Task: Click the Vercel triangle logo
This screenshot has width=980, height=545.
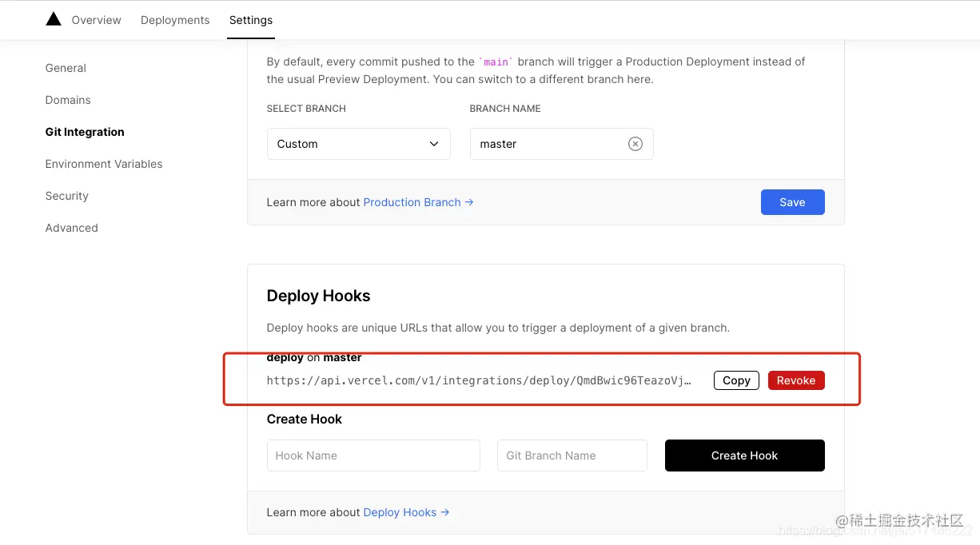Action: pyautogui.click(x=54, y=19)
